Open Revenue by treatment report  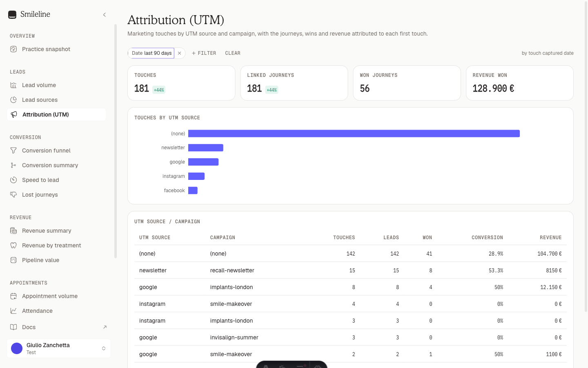(57, 245)
